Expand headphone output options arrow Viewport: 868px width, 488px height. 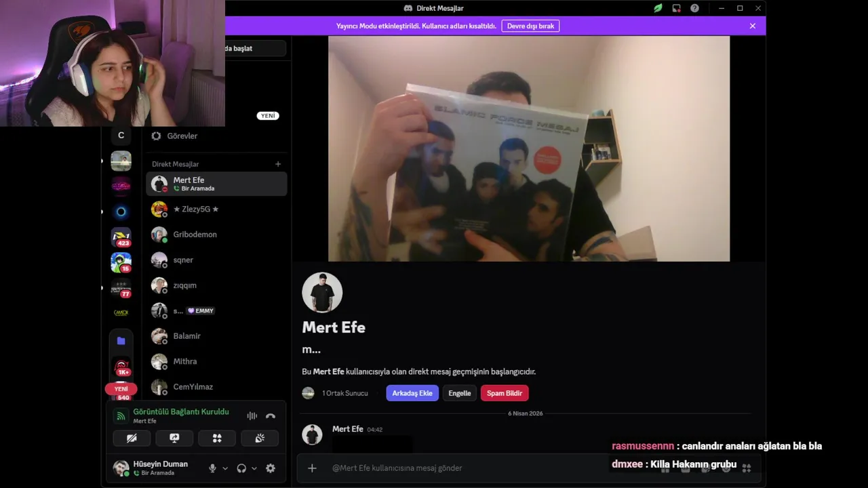click(x=254, y=468)
